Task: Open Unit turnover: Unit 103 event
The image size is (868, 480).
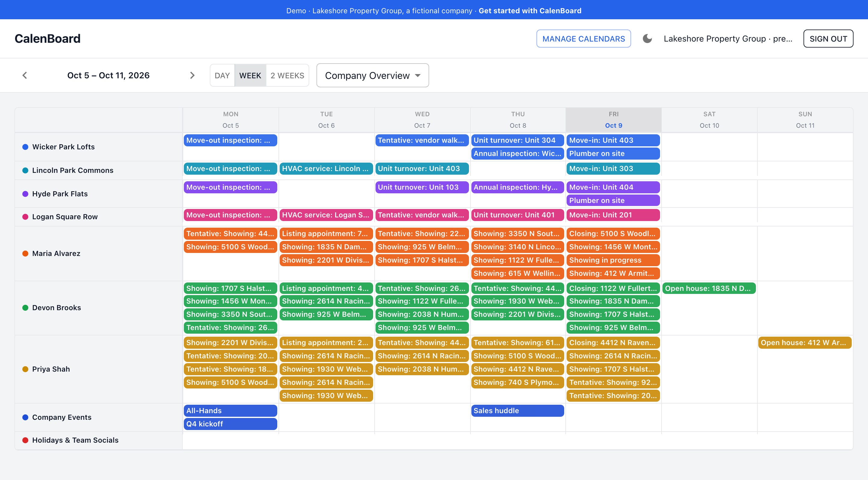Action: [x=422, y=187]
